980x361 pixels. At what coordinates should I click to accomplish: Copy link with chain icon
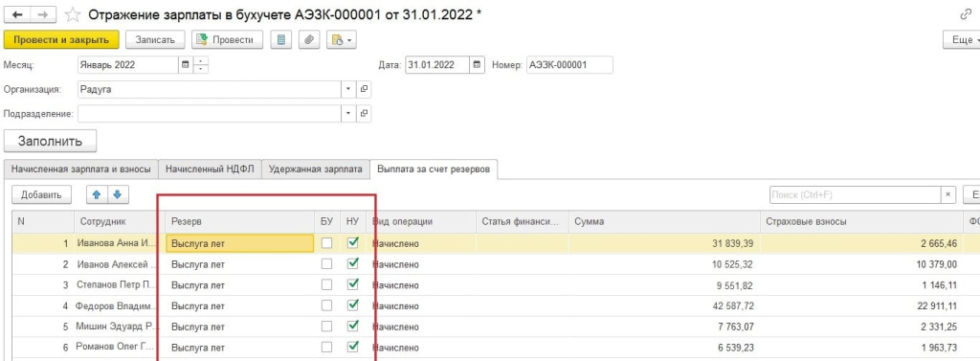click(966, 14)
